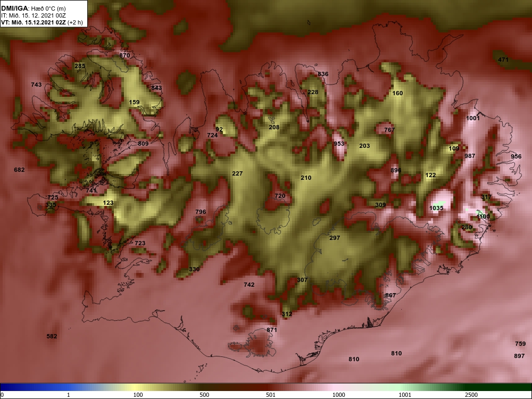532x399 pixels.
Task: Click the map value 723
Action: coord(140,243)
